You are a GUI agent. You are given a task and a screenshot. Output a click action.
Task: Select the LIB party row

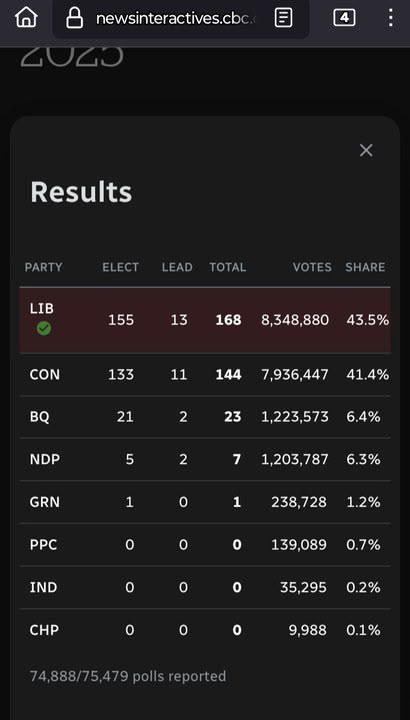coord(205,320)
